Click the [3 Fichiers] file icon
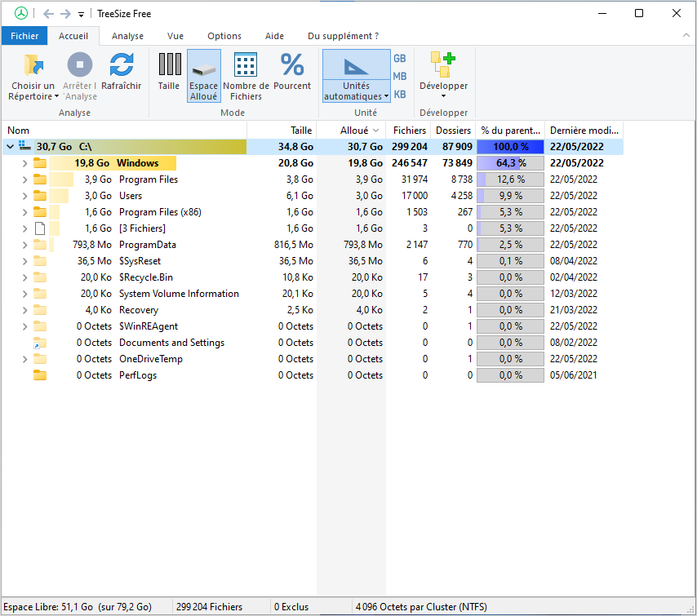Screen dimensions: 697x616 click(40, 228)
